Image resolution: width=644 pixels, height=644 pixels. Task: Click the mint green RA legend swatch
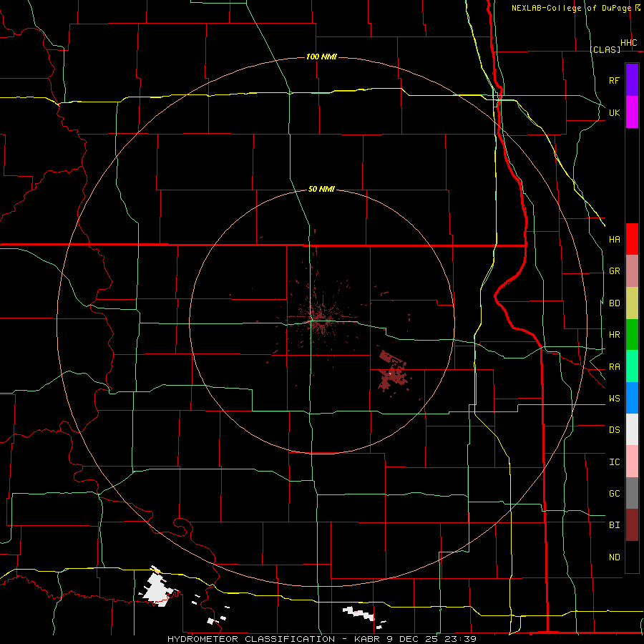(x=632, y=366)
